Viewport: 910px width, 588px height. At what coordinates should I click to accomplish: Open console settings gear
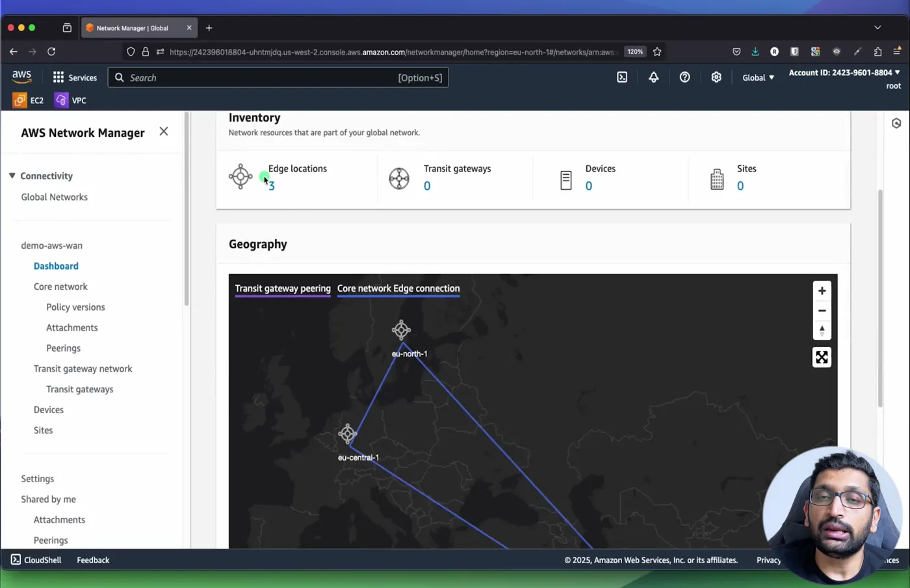[x=716, y=77]
